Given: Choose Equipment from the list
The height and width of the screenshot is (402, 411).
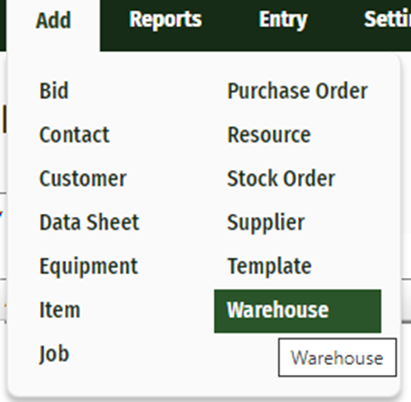Looking at the screenshot, I should point(89,266).
